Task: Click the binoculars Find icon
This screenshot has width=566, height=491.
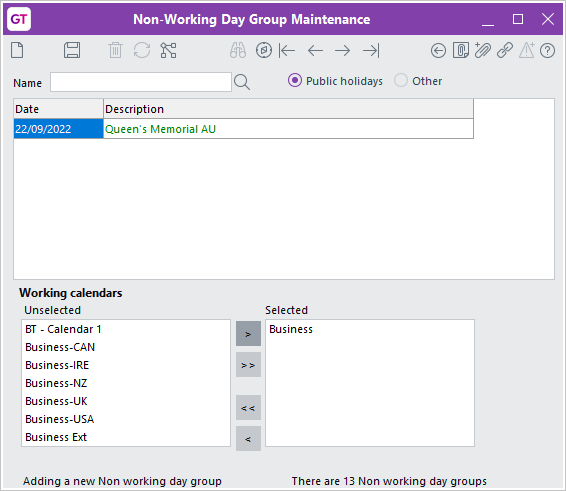Action: point(238,50)
